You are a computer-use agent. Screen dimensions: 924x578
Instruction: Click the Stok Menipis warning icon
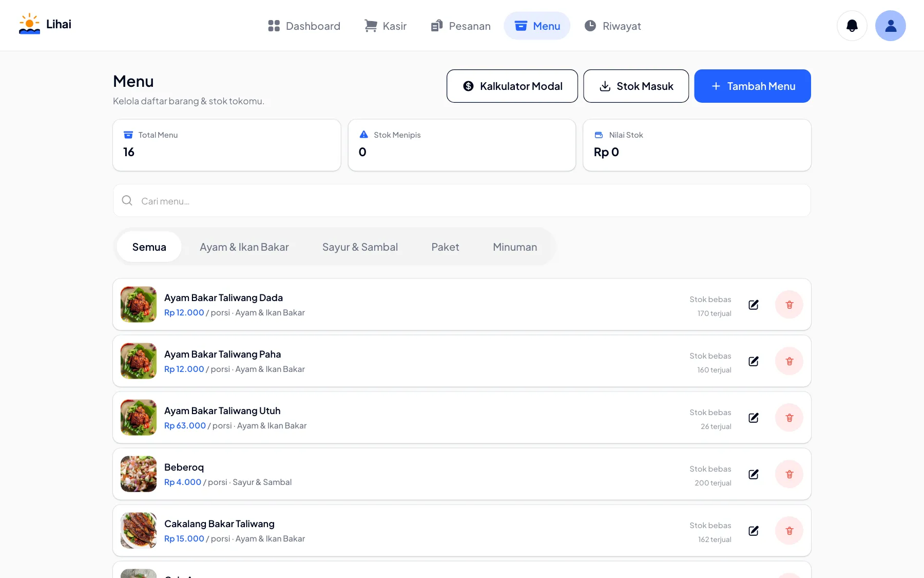click(x=364, y=135)
